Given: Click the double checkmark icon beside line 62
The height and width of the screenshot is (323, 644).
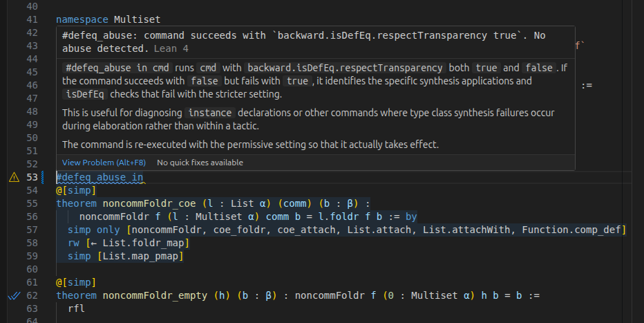Looking at the screenshot, I should coord(14,296).
